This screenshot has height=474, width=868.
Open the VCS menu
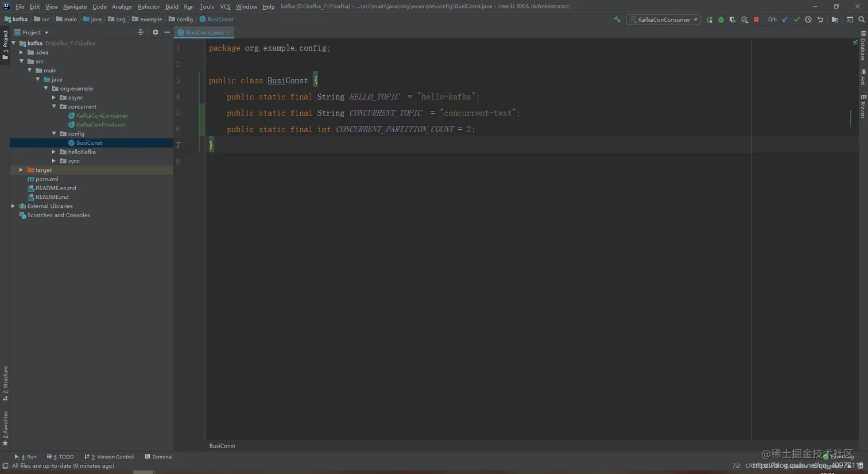[x=225, y=6]
